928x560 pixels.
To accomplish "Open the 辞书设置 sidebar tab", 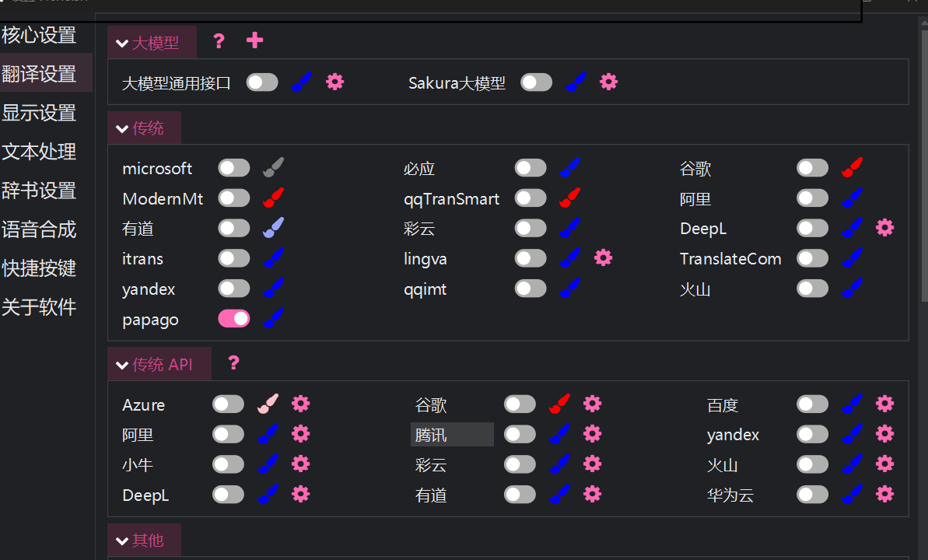I will [x=40, y=191].
